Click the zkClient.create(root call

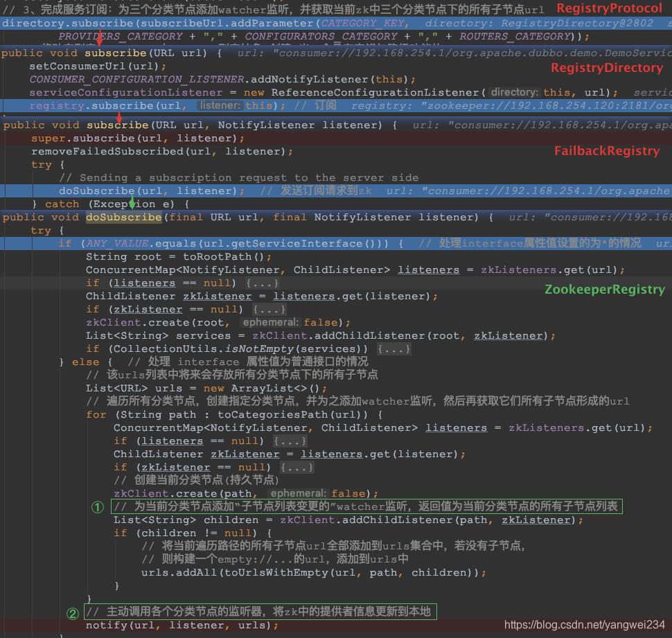coord(156,322)
